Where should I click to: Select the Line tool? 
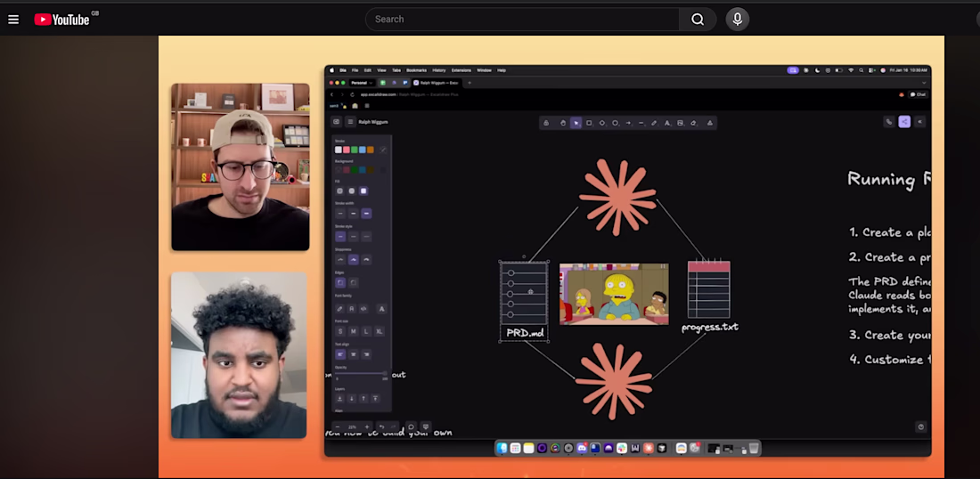[641, 123]
